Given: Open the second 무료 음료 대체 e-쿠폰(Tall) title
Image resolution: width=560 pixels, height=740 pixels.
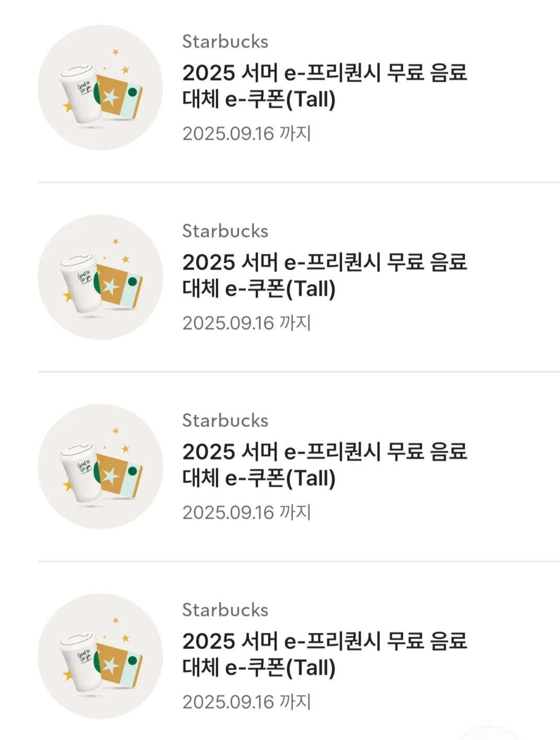Looking at the screenshot, I should click(x=324, y=275).
